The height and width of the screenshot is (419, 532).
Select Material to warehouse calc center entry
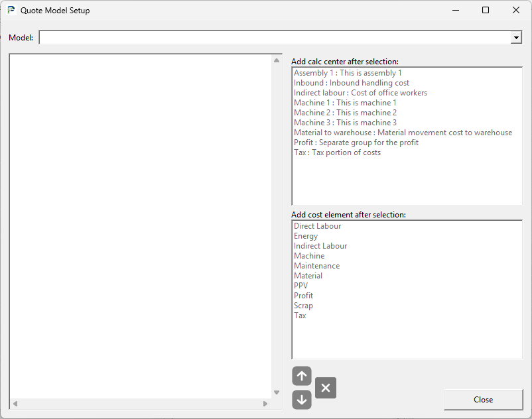click(403, 132)
